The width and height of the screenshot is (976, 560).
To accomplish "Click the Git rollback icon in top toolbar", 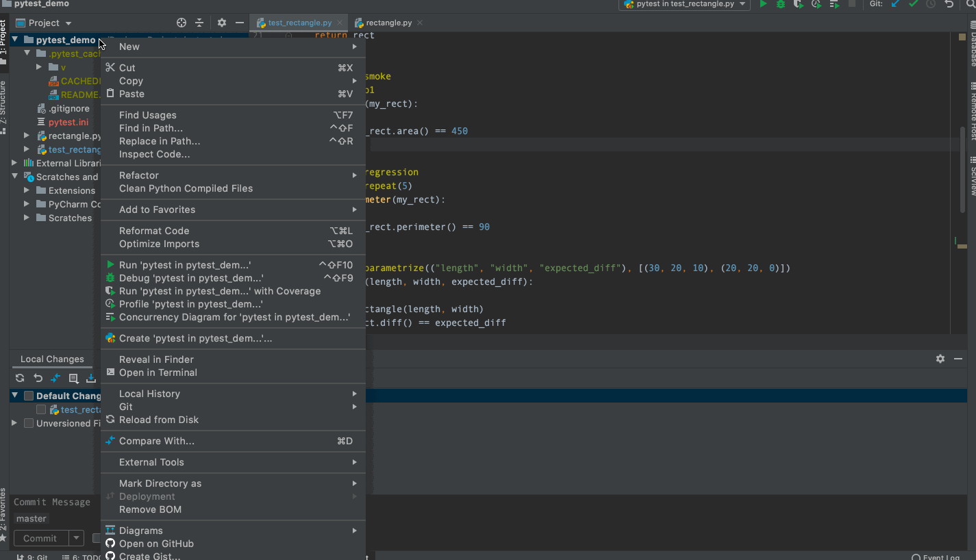I will pyautogui.click(x=949, y=4).
